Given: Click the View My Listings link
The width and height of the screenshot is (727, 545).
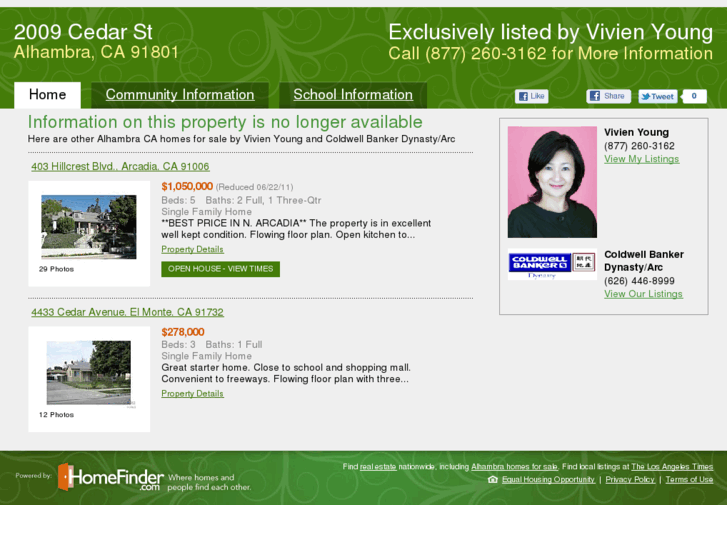Looking at the screenshot, I should click(x=642, y=159).
